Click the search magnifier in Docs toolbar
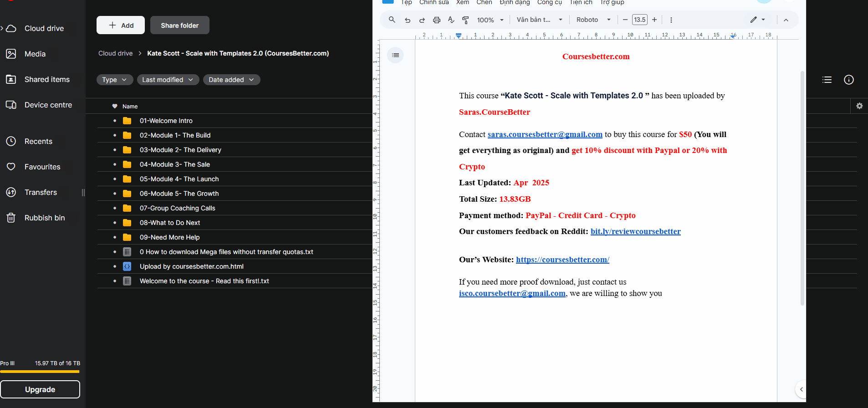 coord(392,20)
